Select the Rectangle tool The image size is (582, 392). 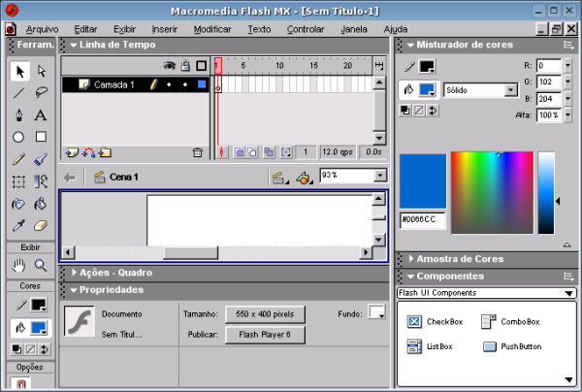point(41,137)
